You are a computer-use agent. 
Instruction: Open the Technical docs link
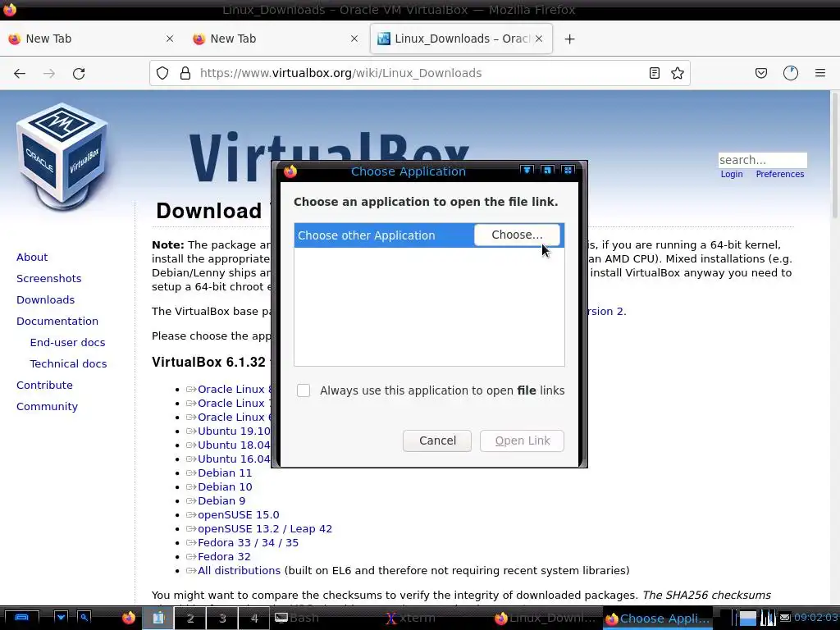pos(68,364)
